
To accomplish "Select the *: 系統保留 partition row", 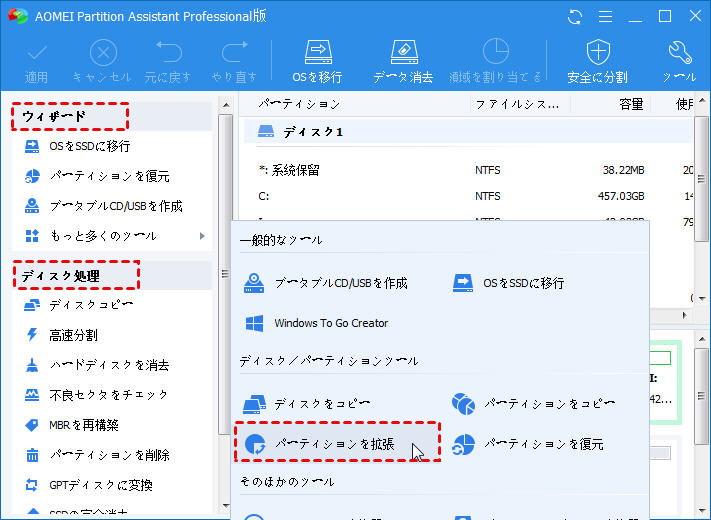I will [468, 170].
